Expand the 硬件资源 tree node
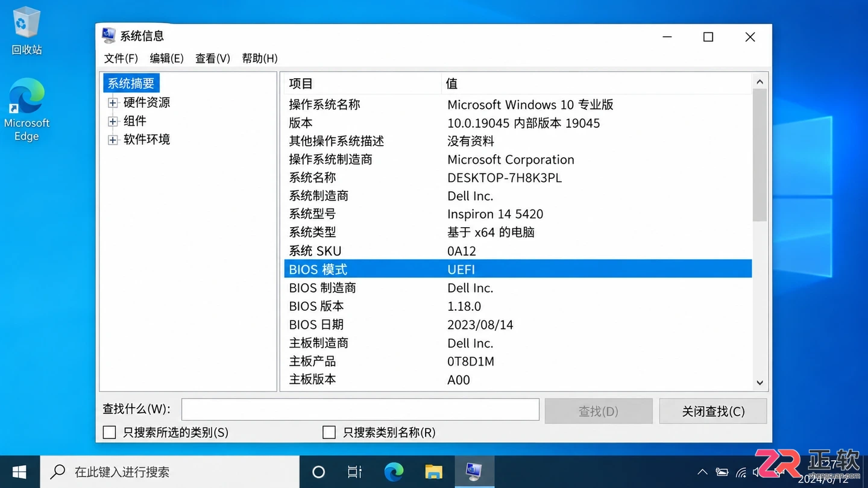This screenshot has height=488, width=868. point(113,103)
